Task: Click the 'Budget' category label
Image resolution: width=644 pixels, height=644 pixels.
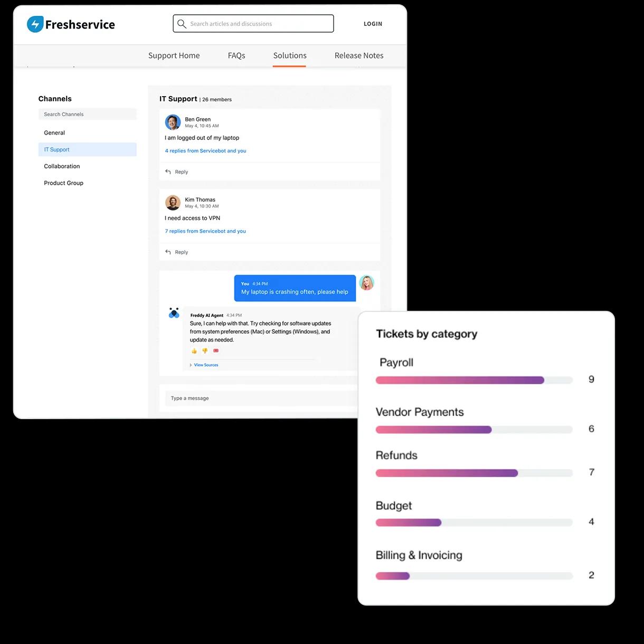Action: 394,506
